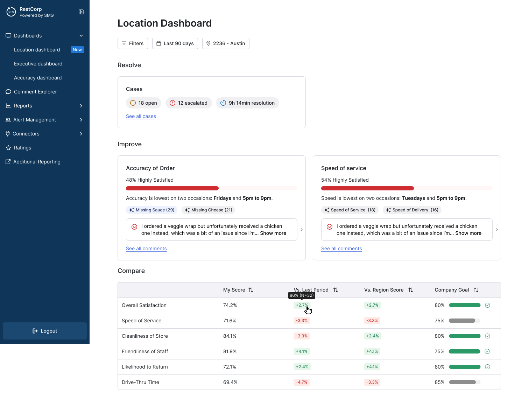Image resolution: width=529 pixels, height=420 pixels.
Task: Collapse the sidebar using the panel icon
Action: click(x=81, y=12)
